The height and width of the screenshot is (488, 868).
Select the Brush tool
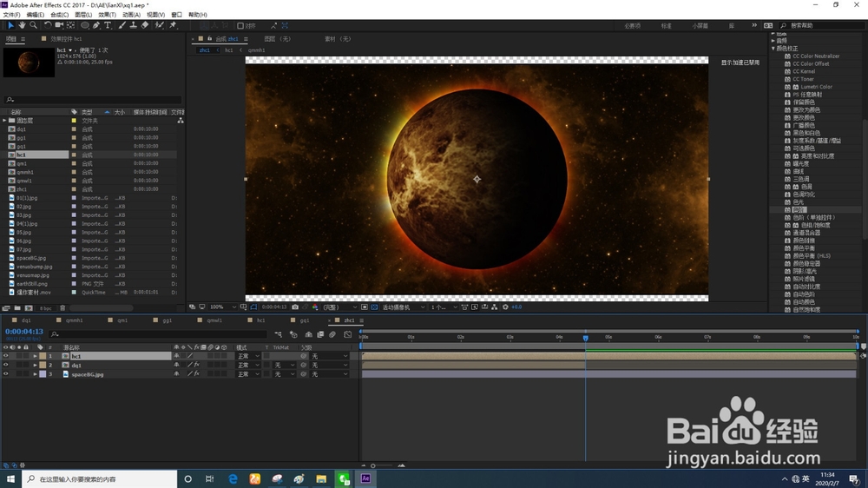[122, 25]
